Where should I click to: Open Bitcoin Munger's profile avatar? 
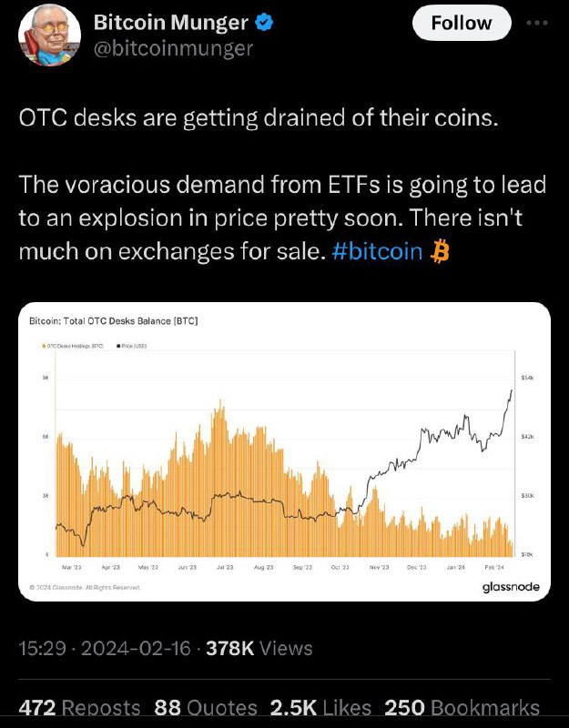(x=50, y=35)
